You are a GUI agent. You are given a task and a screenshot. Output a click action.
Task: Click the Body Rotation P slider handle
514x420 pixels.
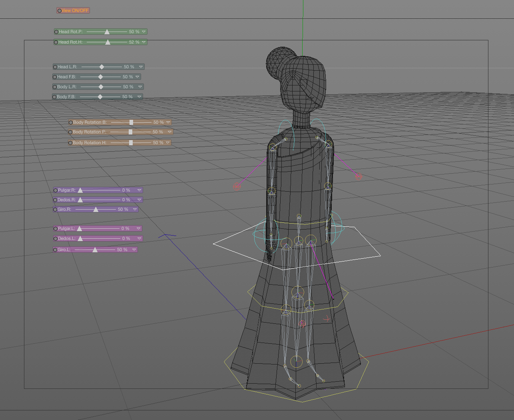(x=130, y=132)
